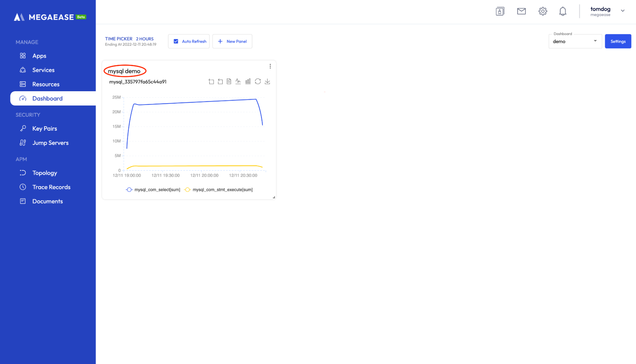Click the blue Settings button
This screenshot has width=636, height=364.
point(618,41)
